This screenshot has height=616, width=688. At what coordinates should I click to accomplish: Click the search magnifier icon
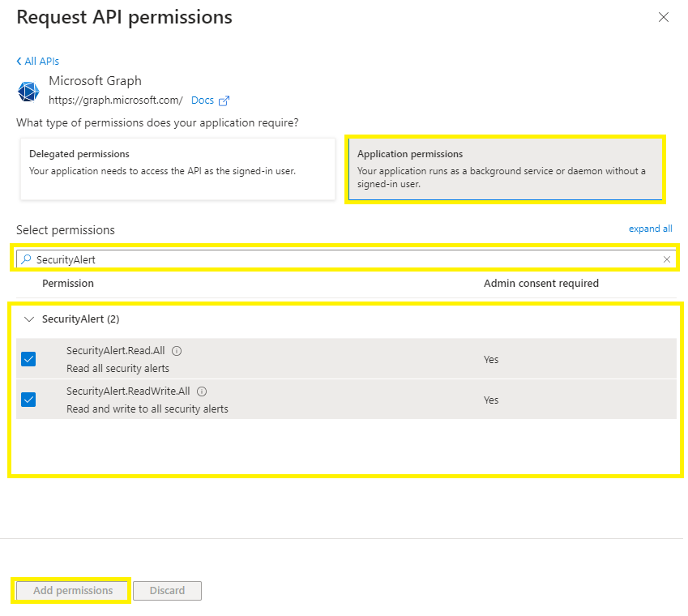[26, 259]
